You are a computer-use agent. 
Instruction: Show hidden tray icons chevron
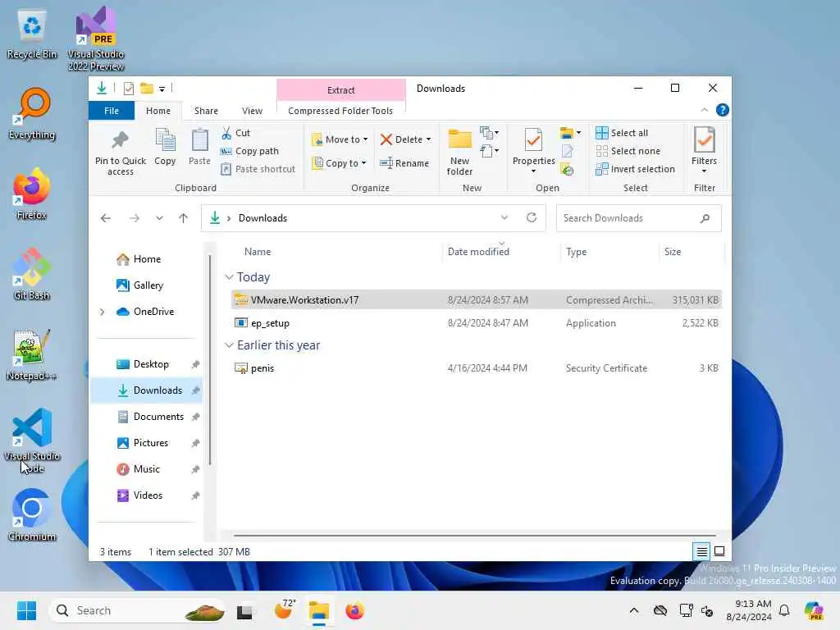pos(634,610)
